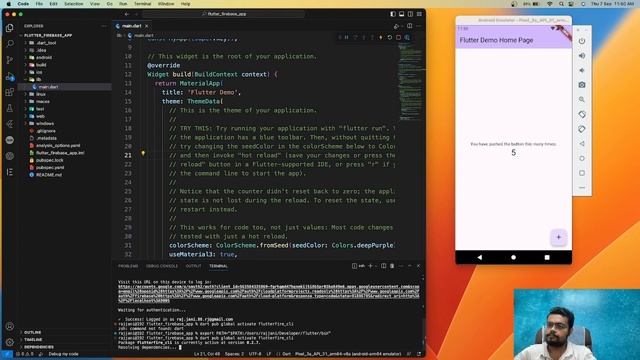Switch to the PROBLEMS panel tab
640x360 pixels.
click(x=128, y=266)
